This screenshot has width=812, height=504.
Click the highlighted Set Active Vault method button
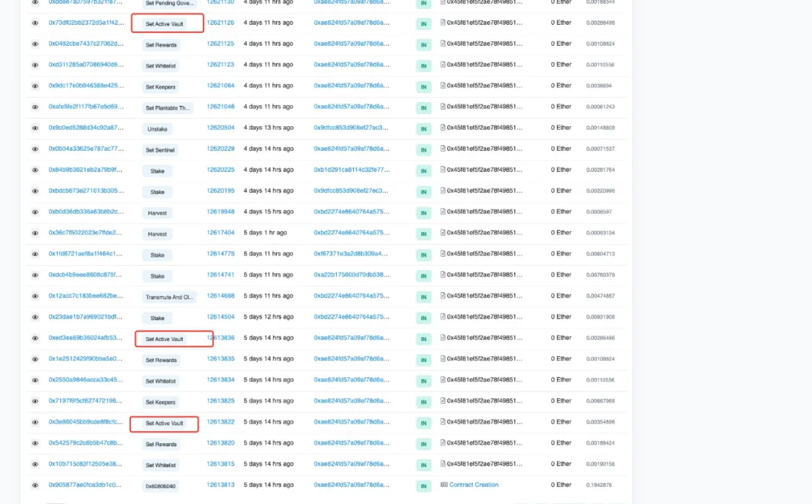(x=165, y=23)
